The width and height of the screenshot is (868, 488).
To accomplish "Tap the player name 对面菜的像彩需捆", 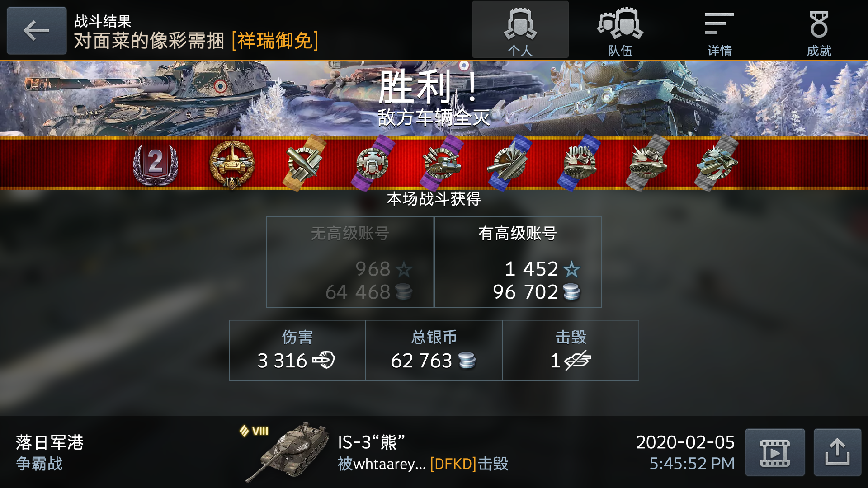I will 149,41.
